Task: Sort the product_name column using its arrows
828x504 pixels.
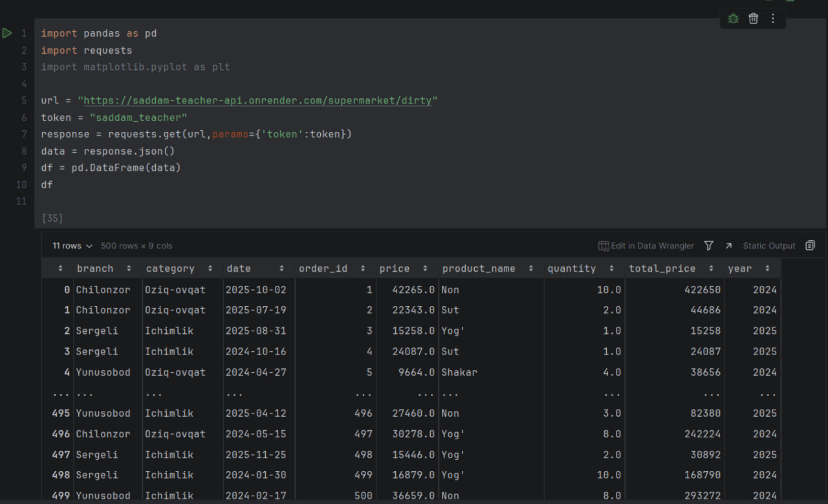Action: (x=530, y=268)
